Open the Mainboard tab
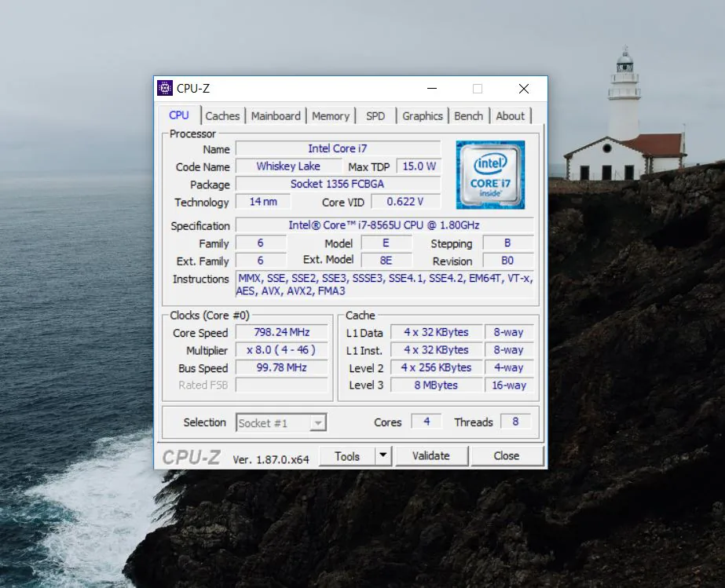 [x=276, y=116]
